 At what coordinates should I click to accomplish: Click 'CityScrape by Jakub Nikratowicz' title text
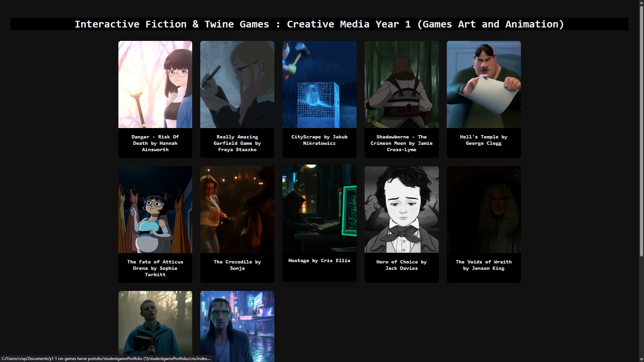coord(319,140)
